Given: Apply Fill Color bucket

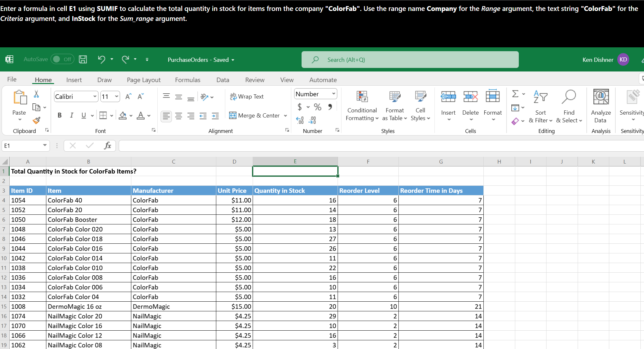Looking at the screenshot, I should [123, 115].
